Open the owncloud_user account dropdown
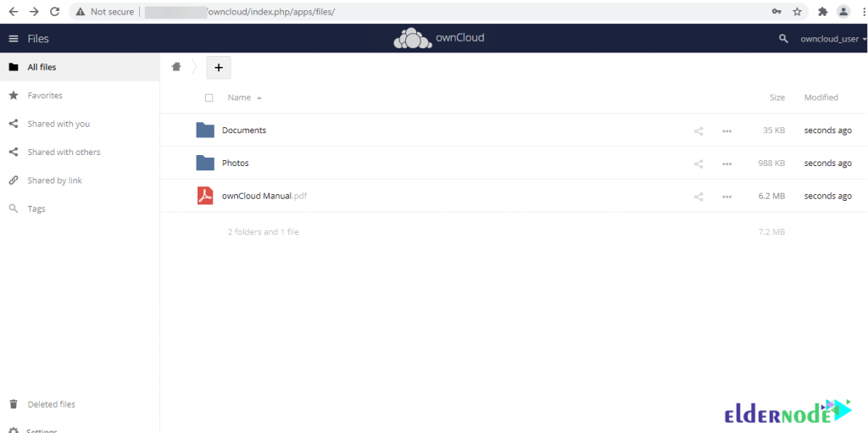This screenshot has height=433, width=868. click(833, 39)
